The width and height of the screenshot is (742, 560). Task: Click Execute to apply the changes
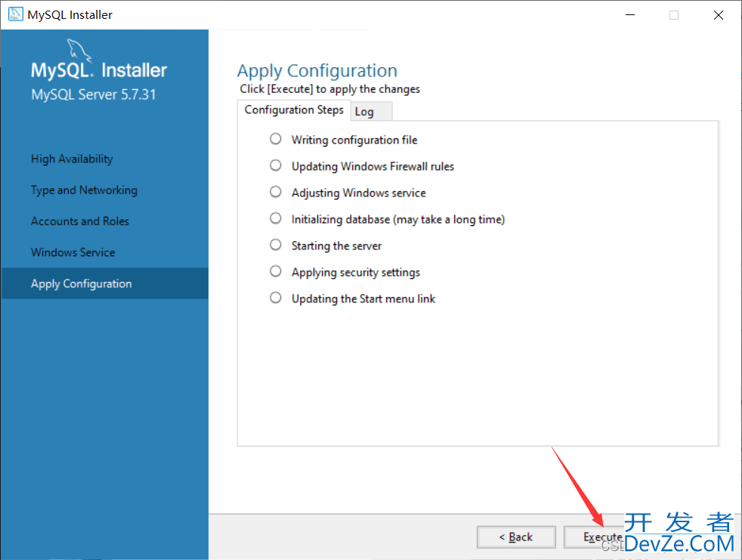coord(602,537)
